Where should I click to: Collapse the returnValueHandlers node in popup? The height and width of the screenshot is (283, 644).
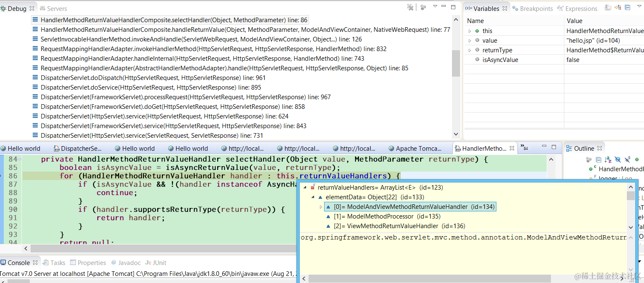click(x=304, y=188)
